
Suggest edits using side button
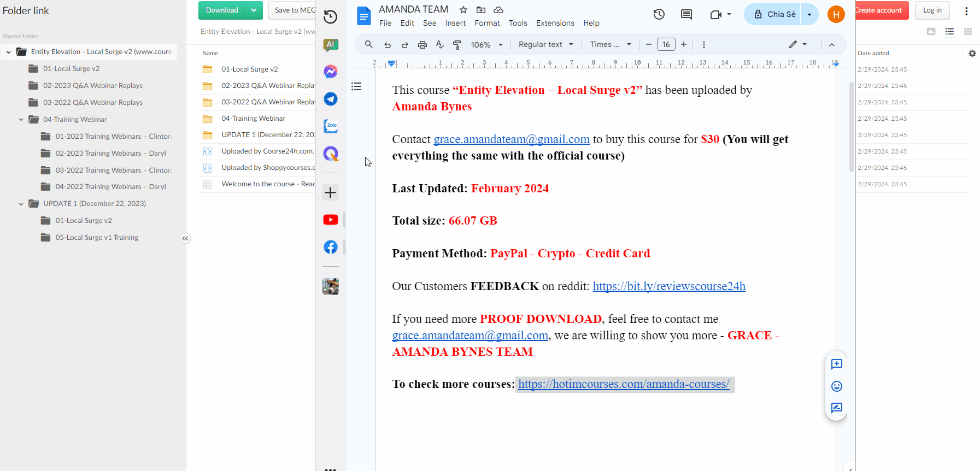[837, 408]
